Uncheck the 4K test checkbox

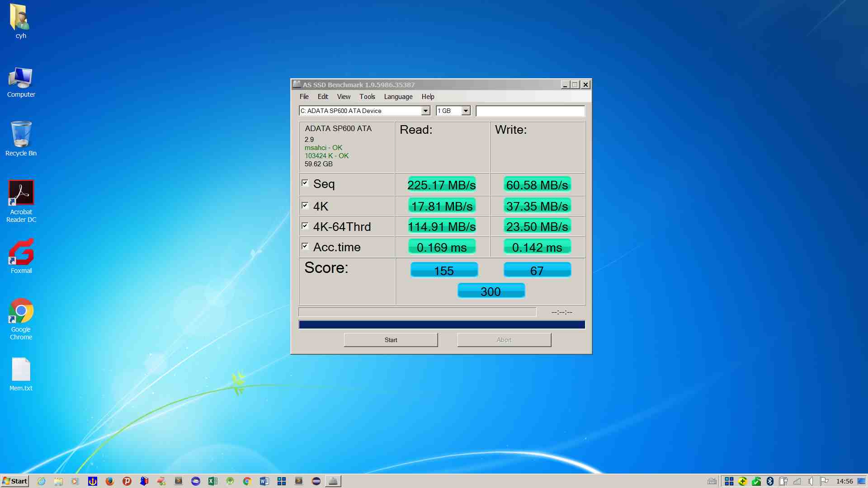tap(305, 206)
